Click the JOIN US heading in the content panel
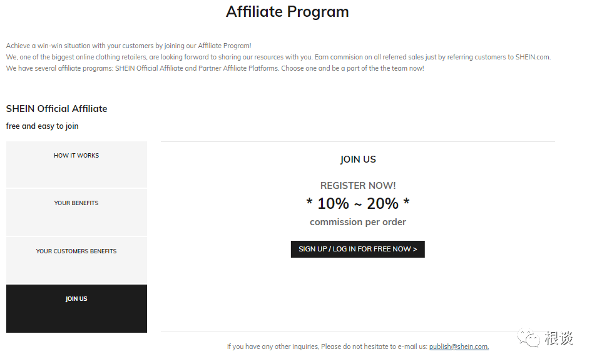 click(x=358, y=159)
